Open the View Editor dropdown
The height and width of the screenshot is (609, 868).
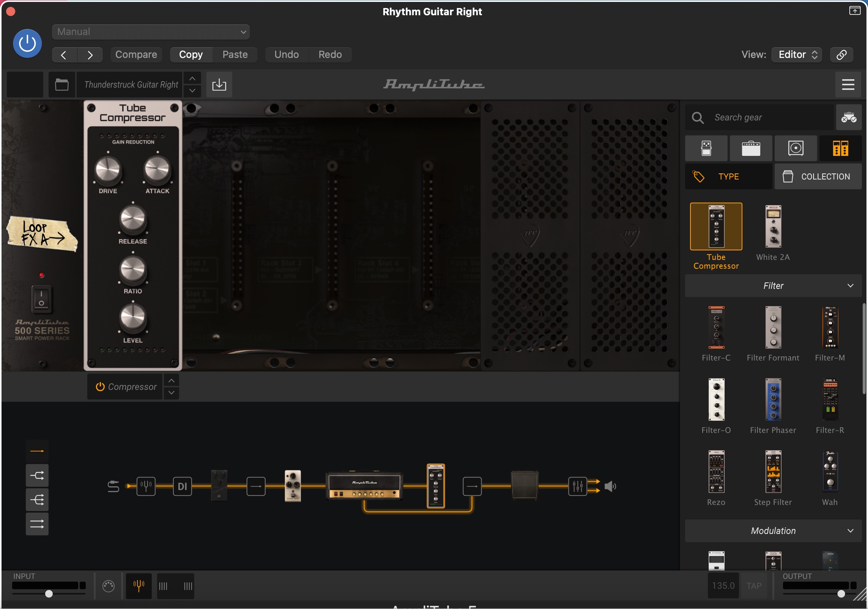tap(797, 54)
